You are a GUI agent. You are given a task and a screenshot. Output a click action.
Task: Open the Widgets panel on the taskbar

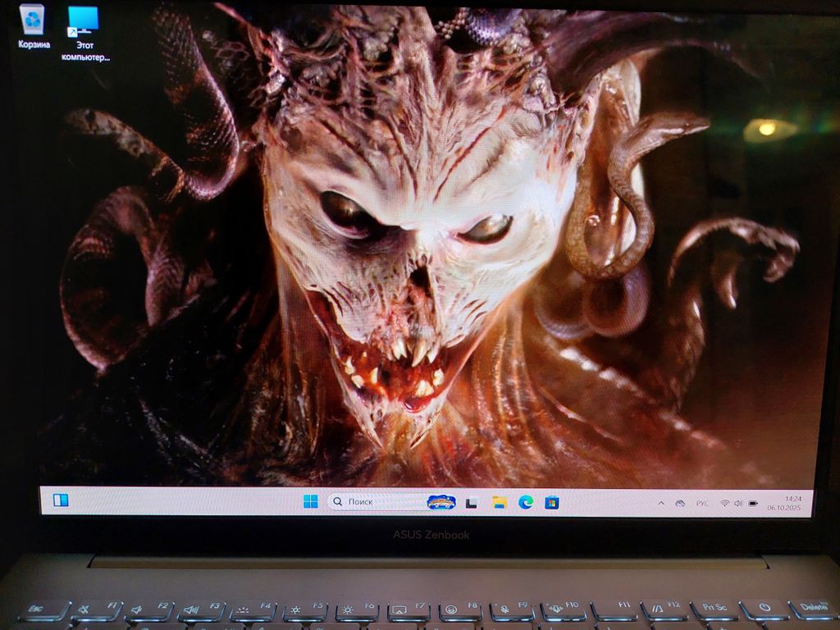61,500
